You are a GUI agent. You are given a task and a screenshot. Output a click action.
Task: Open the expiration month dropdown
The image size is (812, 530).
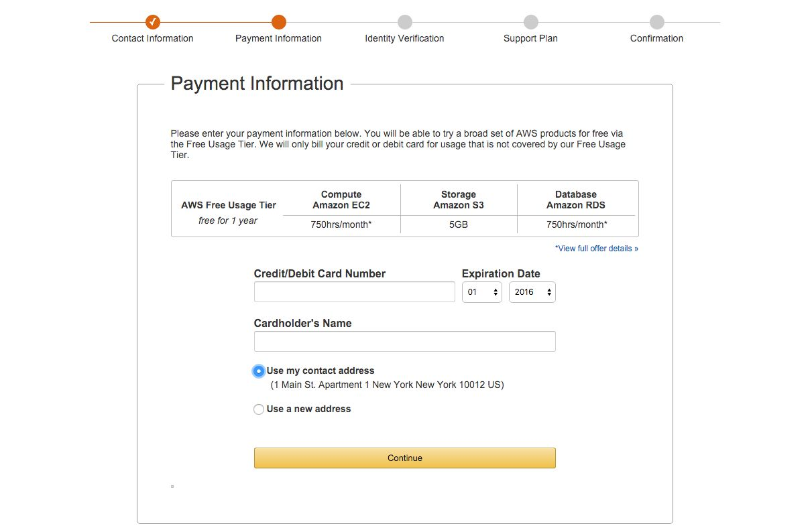point(481,292)
